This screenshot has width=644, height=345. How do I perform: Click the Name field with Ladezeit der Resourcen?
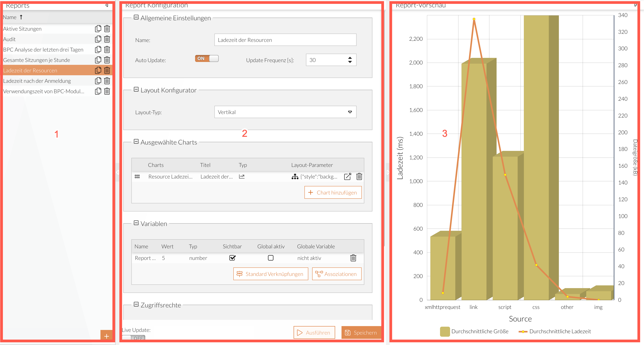(x=285, y=40)
